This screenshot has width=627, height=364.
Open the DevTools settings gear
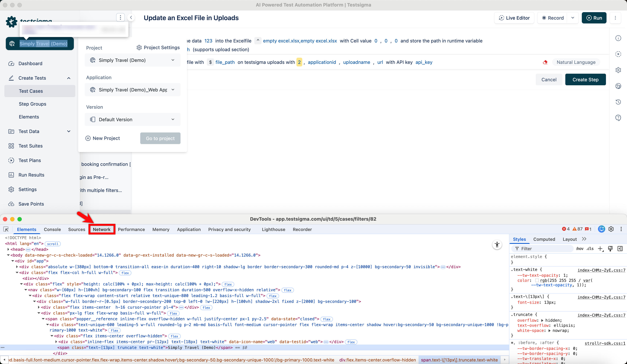(611, 229)
